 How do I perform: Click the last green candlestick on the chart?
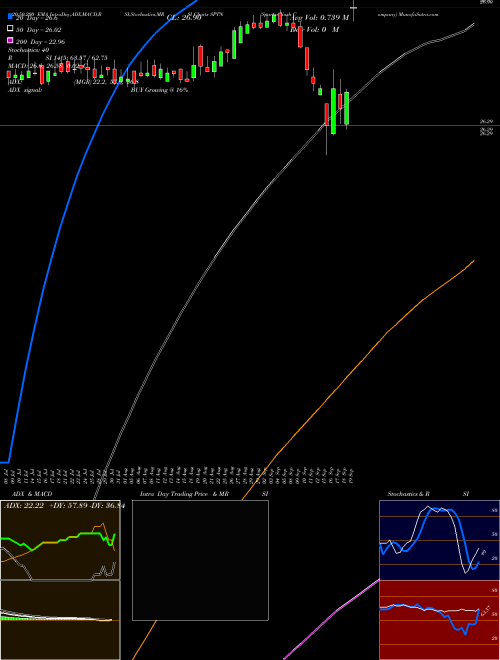(346, 108)
